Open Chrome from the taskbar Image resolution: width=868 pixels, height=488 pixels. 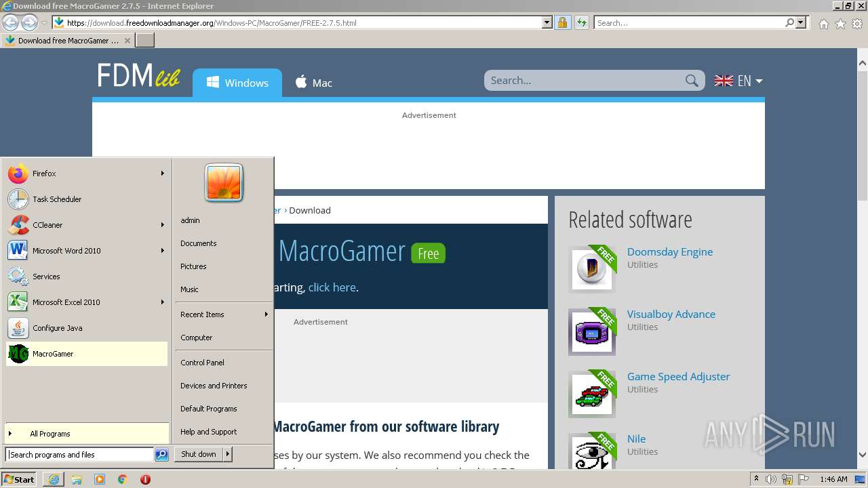click(x=123, y=479)
